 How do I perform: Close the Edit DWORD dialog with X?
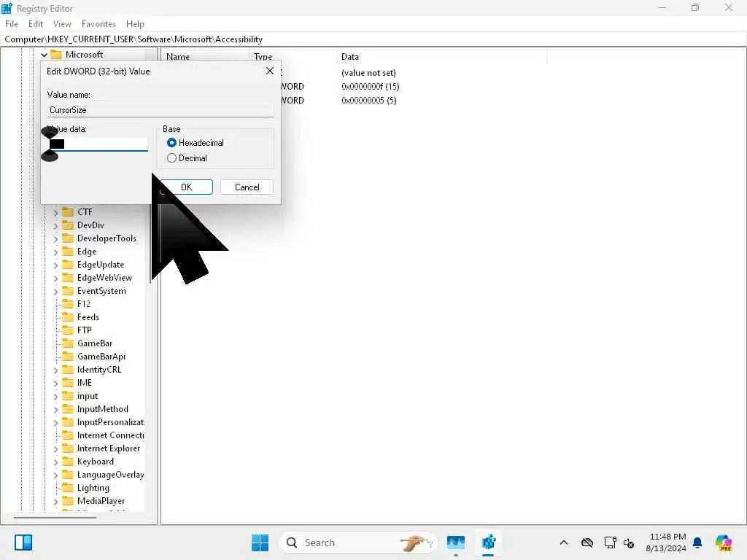tap(270, 71)
